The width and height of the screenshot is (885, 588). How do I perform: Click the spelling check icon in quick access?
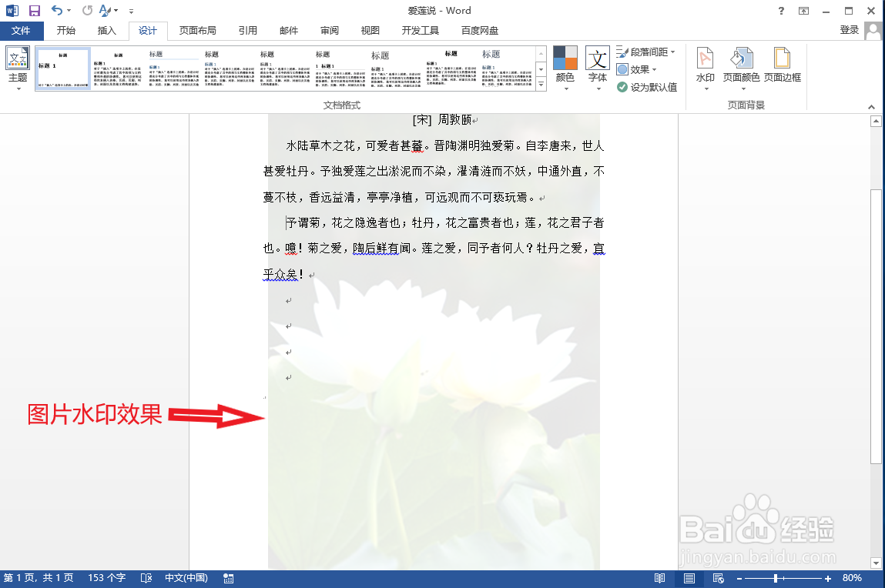(105, 10)
